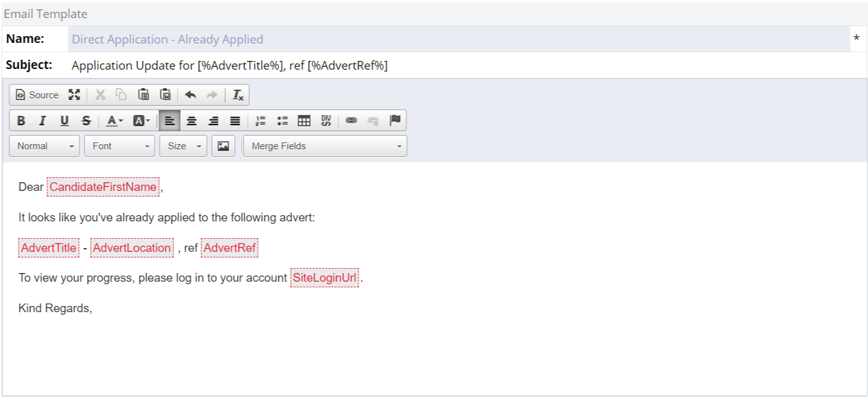
Task: Select the AdvertTitle merge field
Action: pos(48,248)
